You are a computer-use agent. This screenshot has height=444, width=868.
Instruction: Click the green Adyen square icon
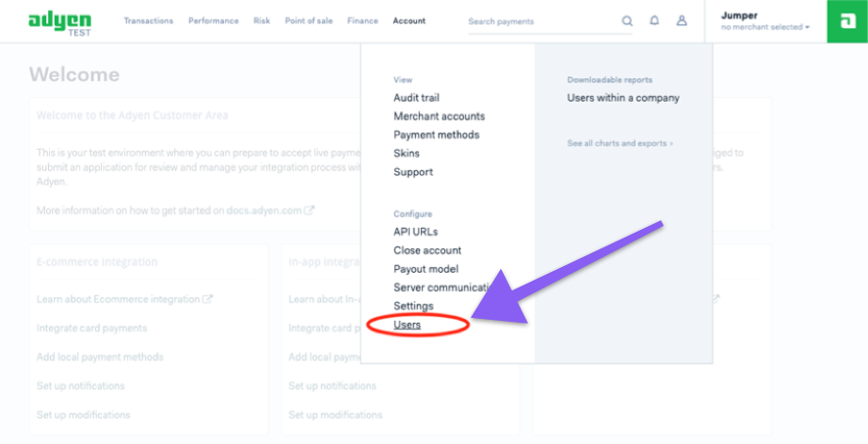847,22
